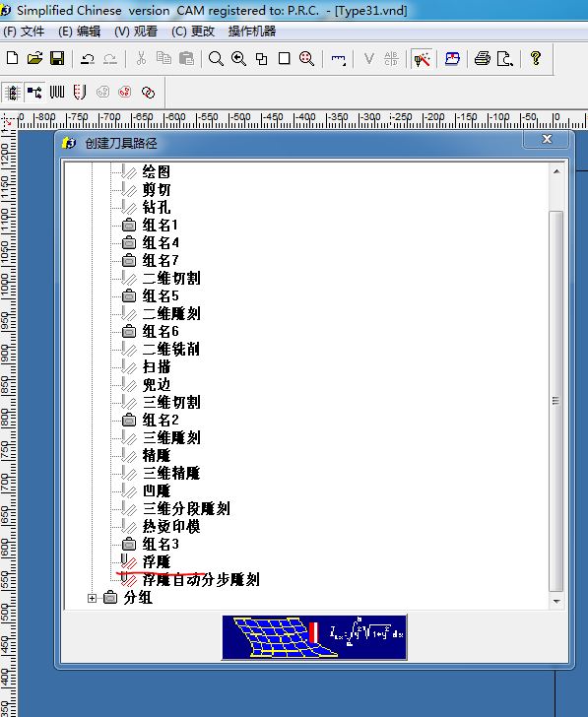The image size is (588, 717).
Task: Select 热烫印模 toolpath
Action: (x=171, y=526)
